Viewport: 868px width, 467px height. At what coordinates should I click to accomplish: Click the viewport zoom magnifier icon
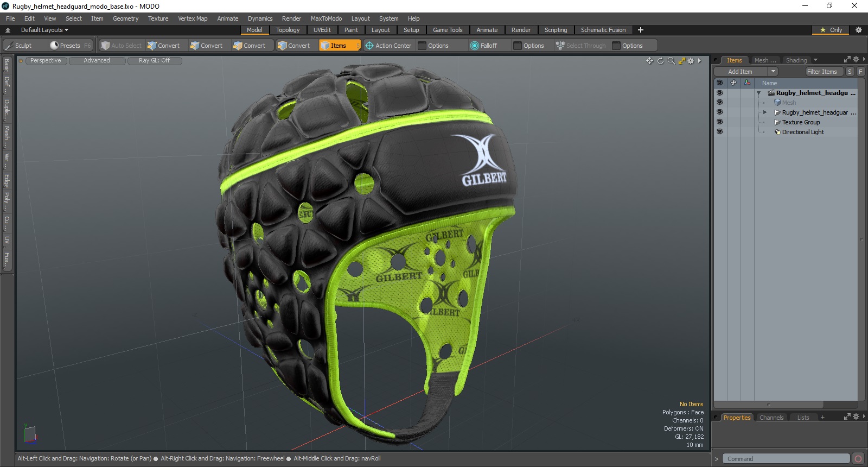coord(671,61)
